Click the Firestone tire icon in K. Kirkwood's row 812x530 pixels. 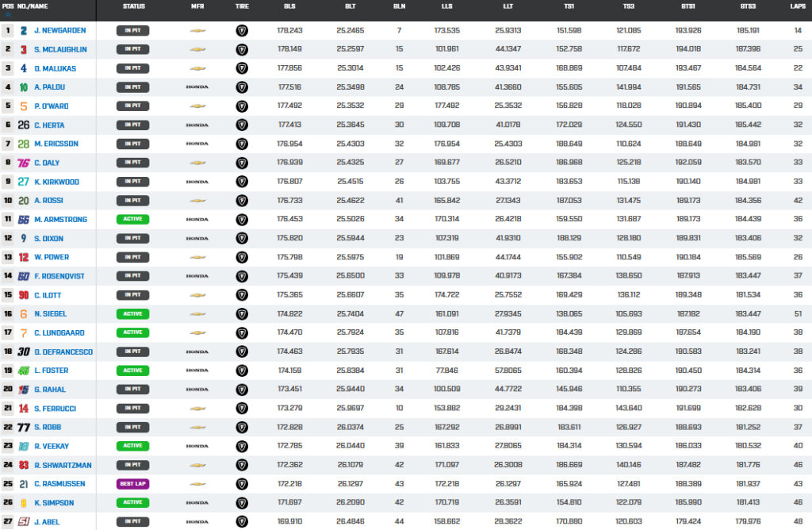coord(242,182)
